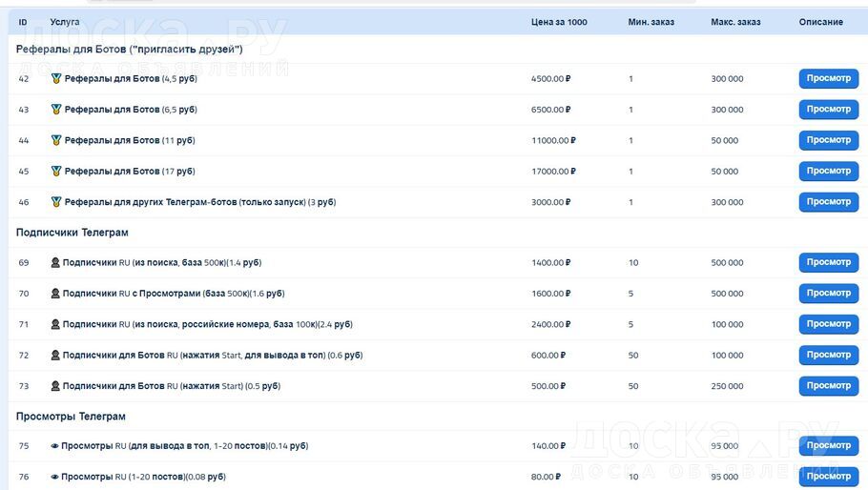This screenshot has height=490, width=868.
Task: Click service name Рефералы для Ботов (6,5 руб)
Action: [x=131, y=110]
